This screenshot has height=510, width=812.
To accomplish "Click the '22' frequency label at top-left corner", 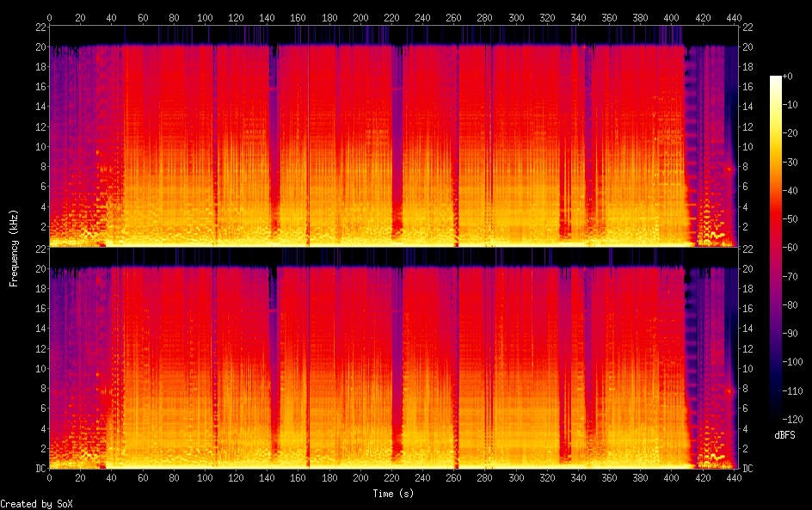I will coord(40,26).
